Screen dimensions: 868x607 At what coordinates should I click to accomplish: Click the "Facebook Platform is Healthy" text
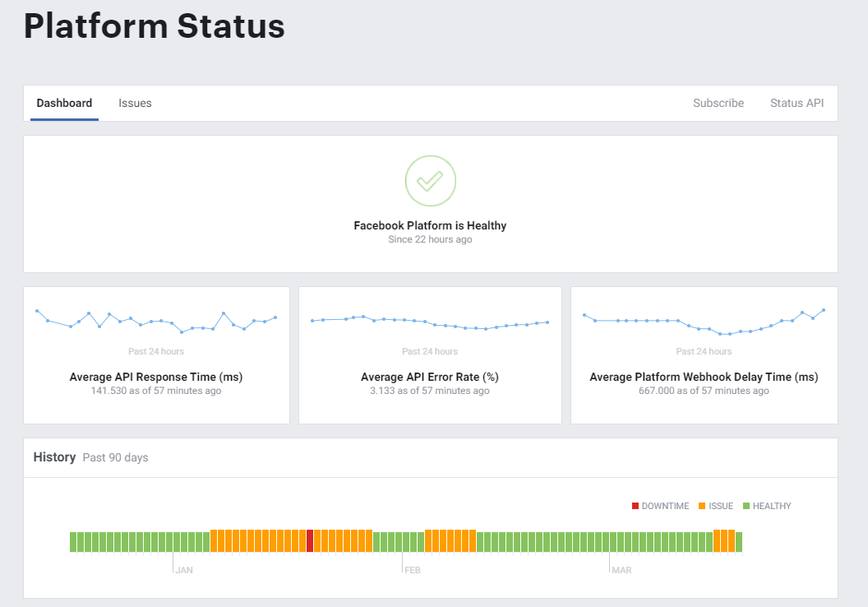click(x=430, y=225)
